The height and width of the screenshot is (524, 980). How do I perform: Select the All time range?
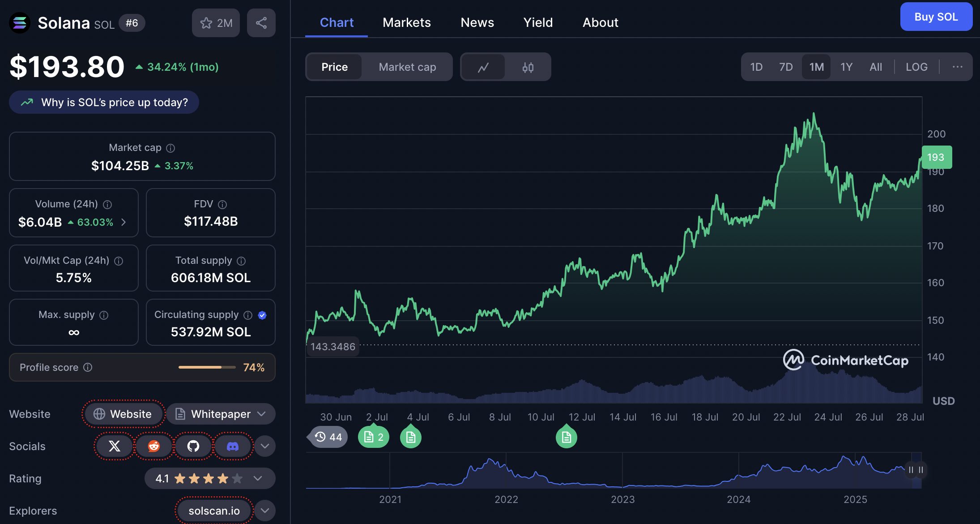(x=876, y=67)
